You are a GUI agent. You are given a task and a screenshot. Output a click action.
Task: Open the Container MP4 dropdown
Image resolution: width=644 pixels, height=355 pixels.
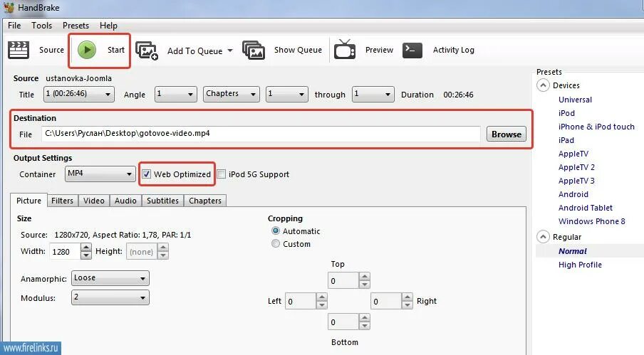click(100, 174)
